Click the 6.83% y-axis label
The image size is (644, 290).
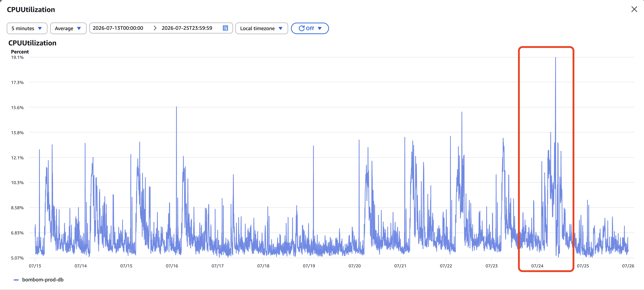pyautogui.click(x=17, y=233)
